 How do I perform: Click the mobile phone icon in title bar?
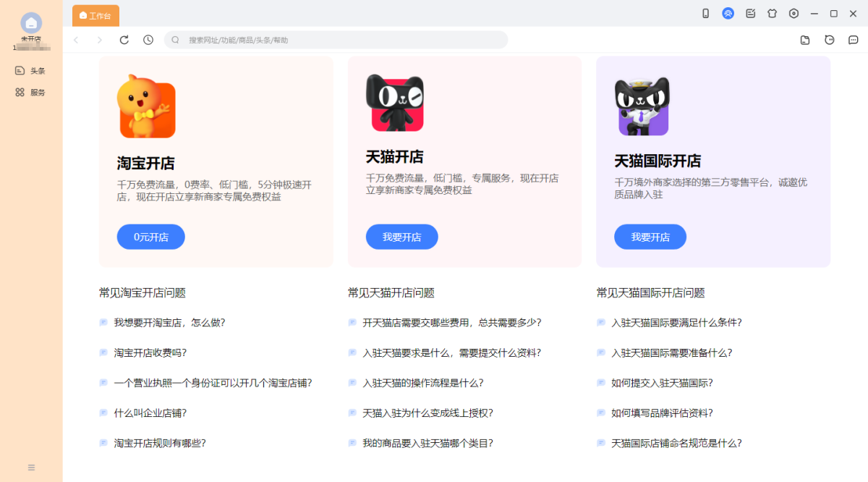point(705,14)
